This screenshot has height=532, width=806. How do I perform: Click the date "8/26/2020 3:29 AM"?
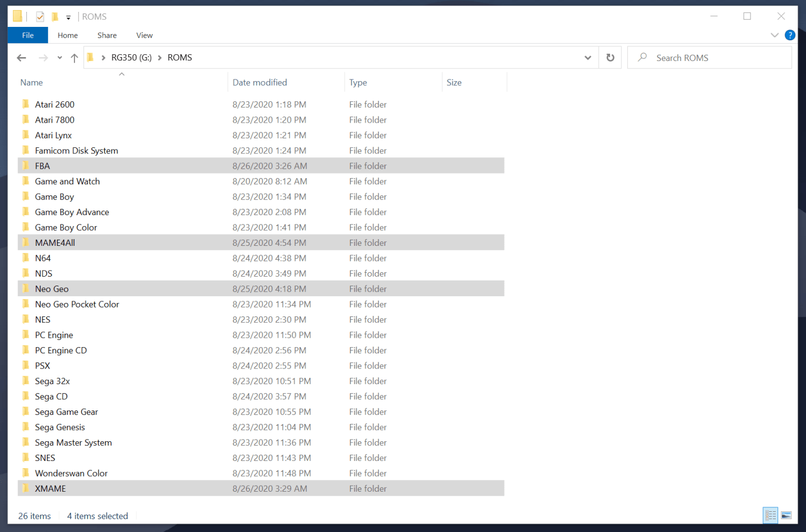tap(270, 489)
